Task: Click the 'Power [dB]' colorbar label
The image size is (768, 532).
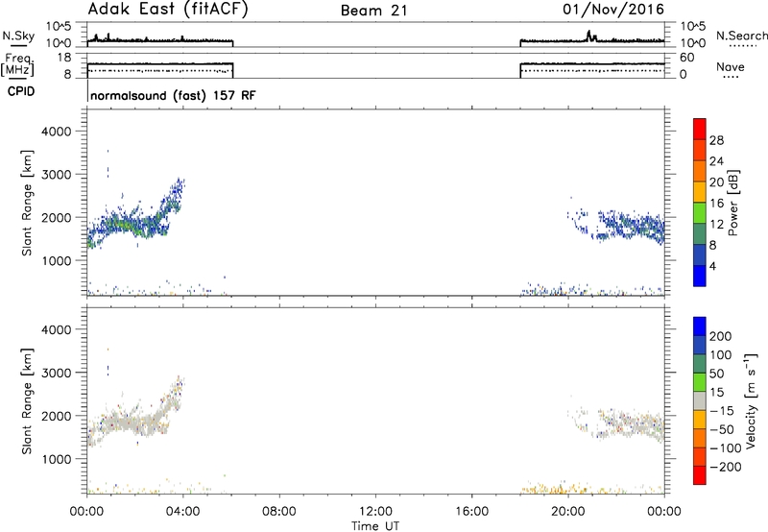Action: click(x=733, y=203)
